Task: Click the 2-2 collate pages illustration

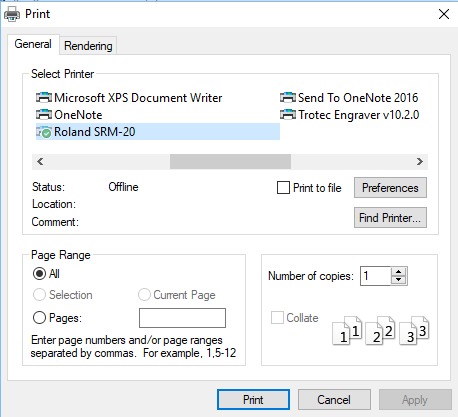Action: (x=380, y=330)
